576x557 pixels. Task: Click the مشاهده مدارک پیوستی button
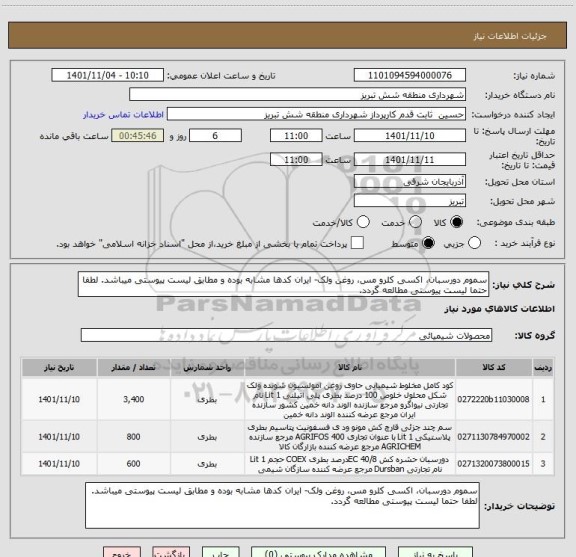[318, 552]
